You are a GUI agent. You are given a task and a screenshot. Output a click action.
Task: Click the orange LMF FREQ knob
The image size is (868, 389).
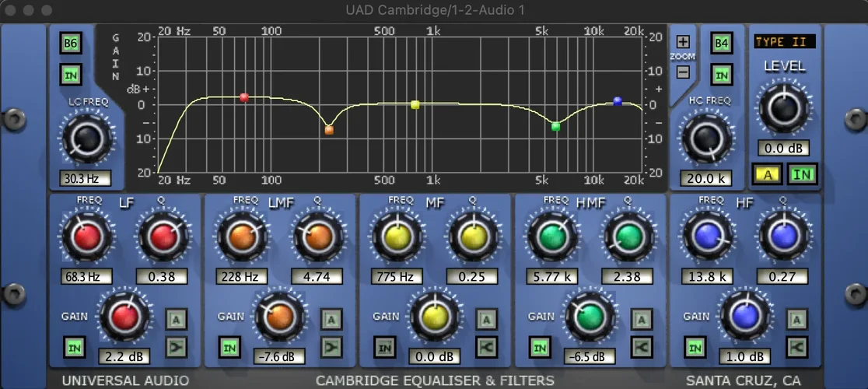(241, 237)
